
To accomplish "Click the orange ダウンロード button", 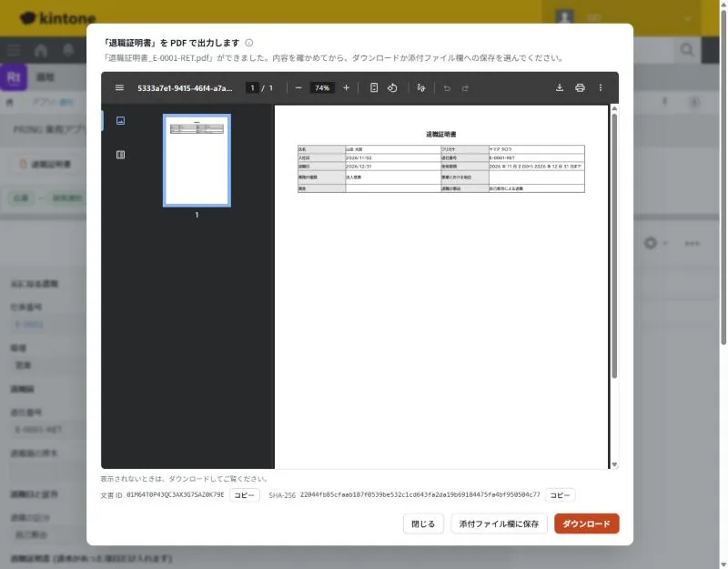I will [586, 524].
